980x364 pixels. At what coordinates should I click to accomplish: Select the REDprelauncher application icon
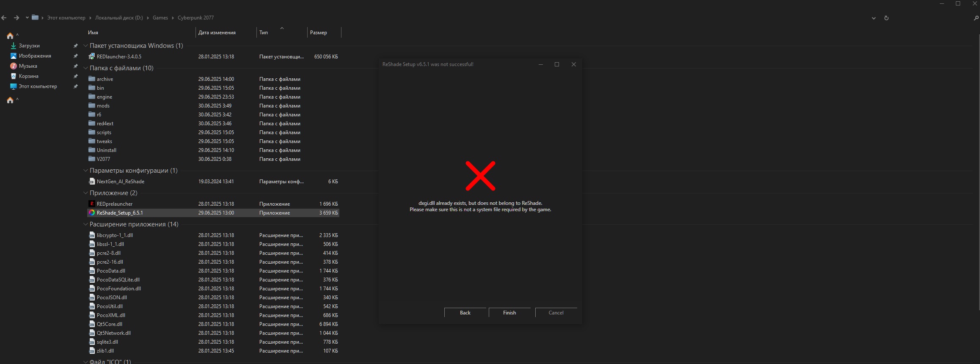pyautogui.click(x=92, y=204)
